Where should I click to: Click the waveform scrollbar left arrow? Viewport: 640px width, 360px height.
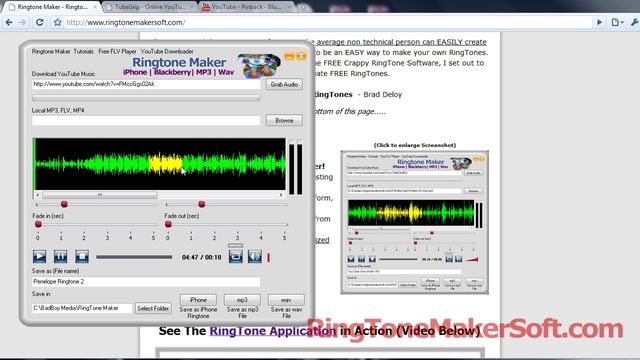(x=38, y=195)
